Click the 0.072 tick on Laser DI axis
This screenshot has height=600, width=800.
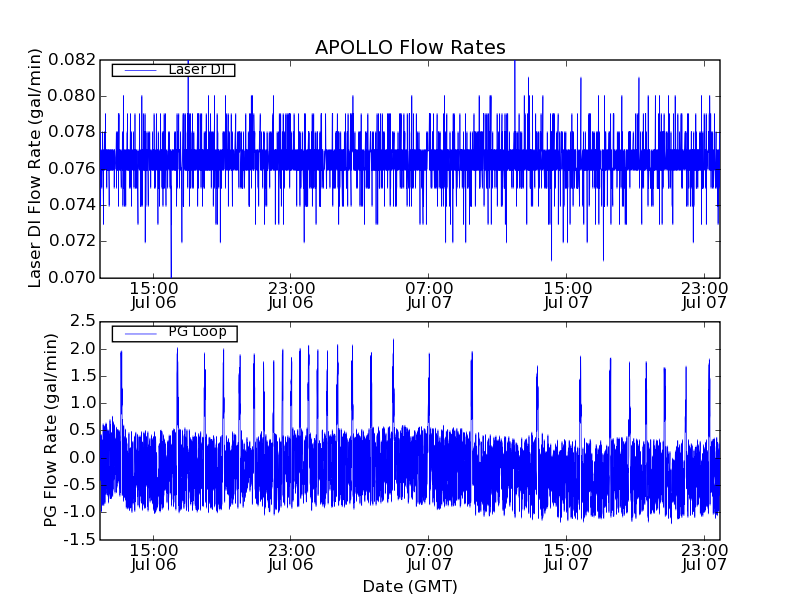coord(72,241)
